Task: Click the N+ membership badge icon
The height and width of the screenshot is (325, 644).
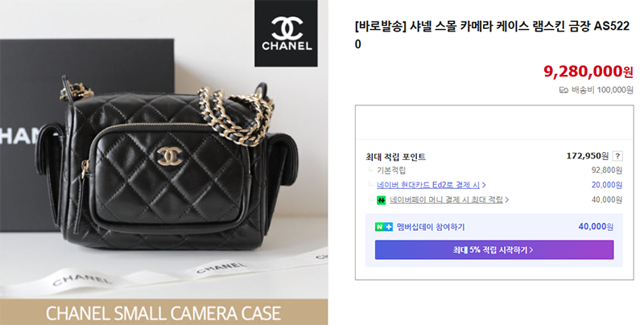Action: (x=384, y=227)
